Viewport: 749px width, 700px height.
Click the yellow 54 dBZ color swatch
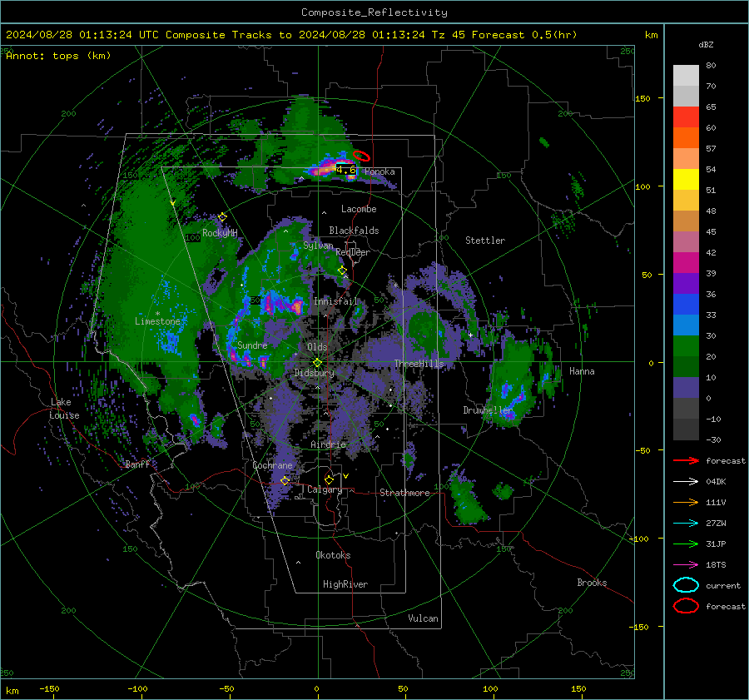(686, 179)
